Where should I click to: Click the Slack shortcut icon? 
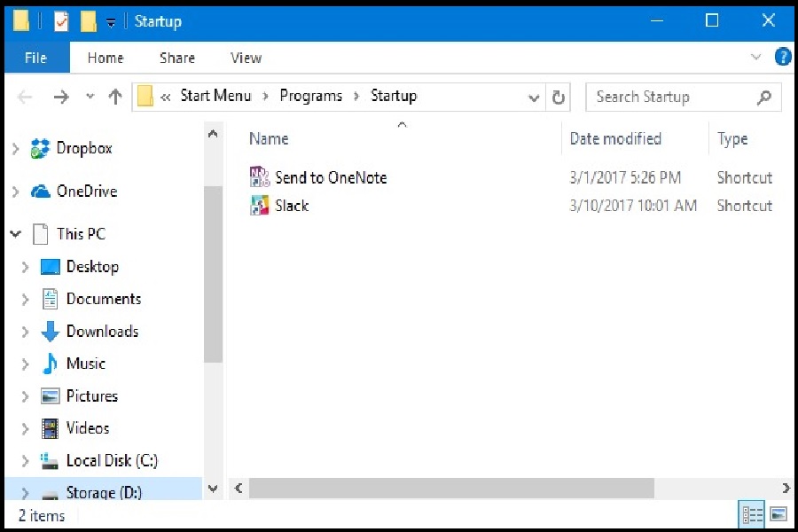[259, 206]
